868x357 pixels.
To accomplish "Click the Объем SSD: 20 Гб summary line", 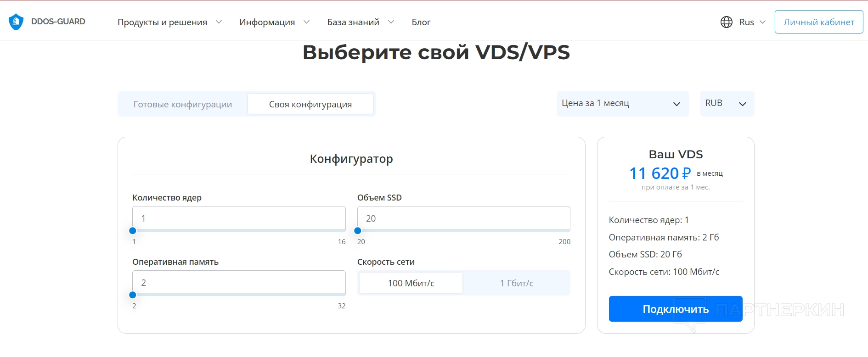I will tap(645, 254).
